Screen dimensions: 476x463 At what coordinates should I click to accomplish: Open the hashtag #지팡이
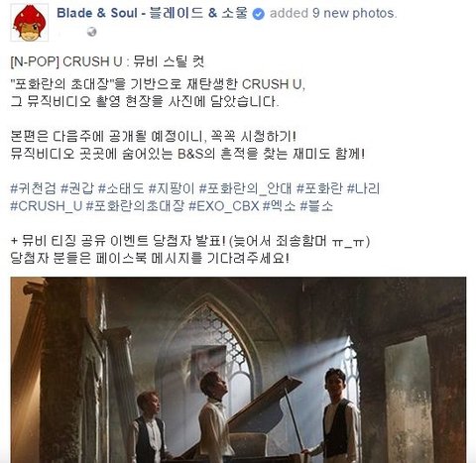(x=172, y=188)
